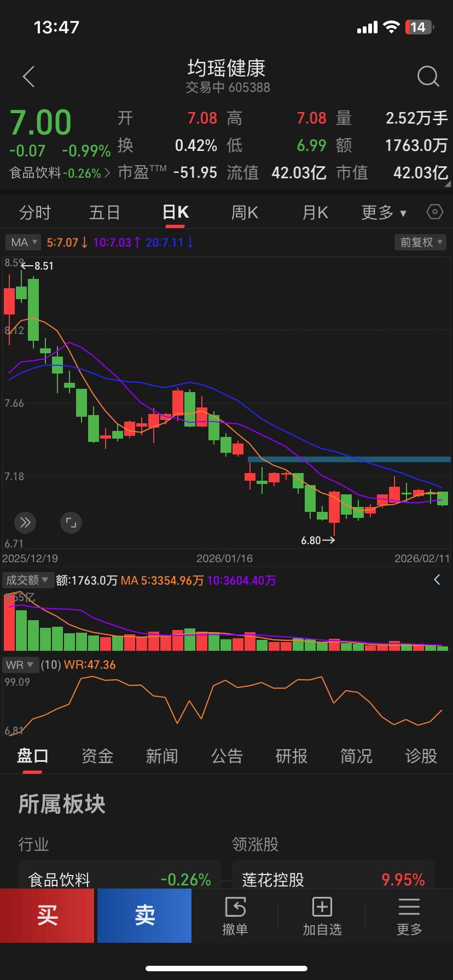Tap the latest green candlestick

443,498
